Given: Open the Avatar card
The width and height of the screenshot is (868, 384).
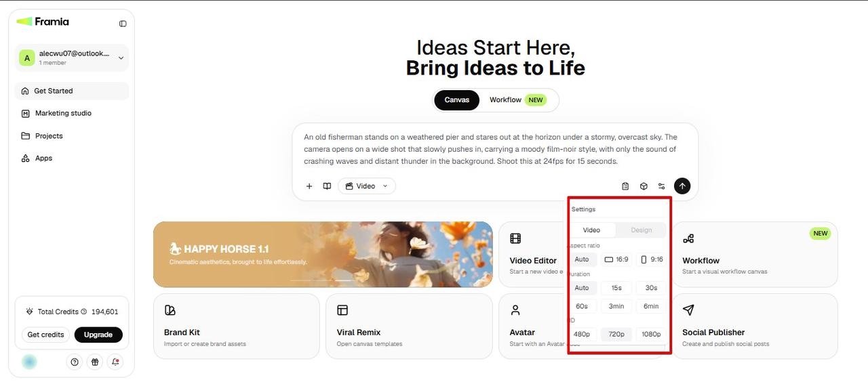Looking at the screenshot, I should pyautogui.click(x=533, y=326).
